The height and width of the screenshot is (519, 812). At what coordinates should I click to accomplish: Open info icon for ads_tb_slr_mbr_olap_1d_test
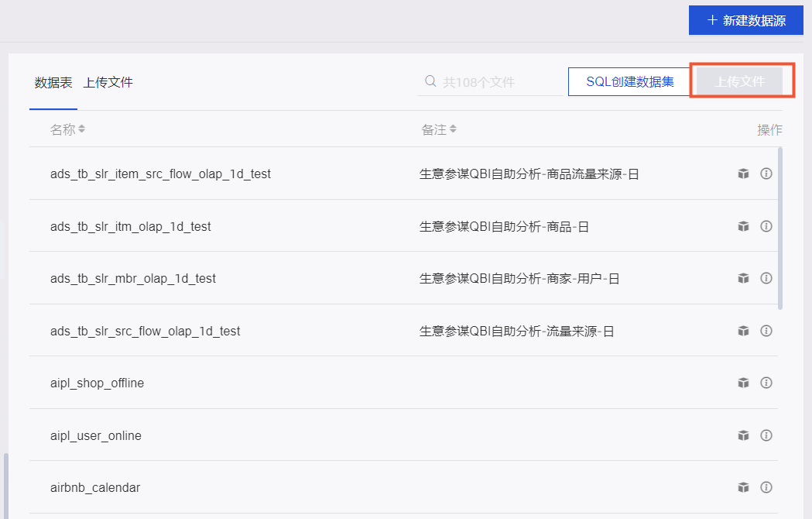click(766, 278)
